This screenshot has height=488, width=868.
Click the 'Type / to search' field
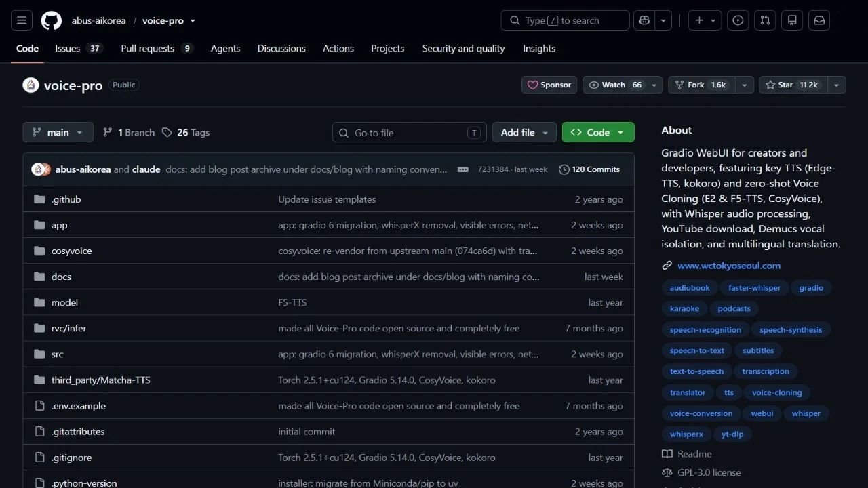(x=566, y=20)
